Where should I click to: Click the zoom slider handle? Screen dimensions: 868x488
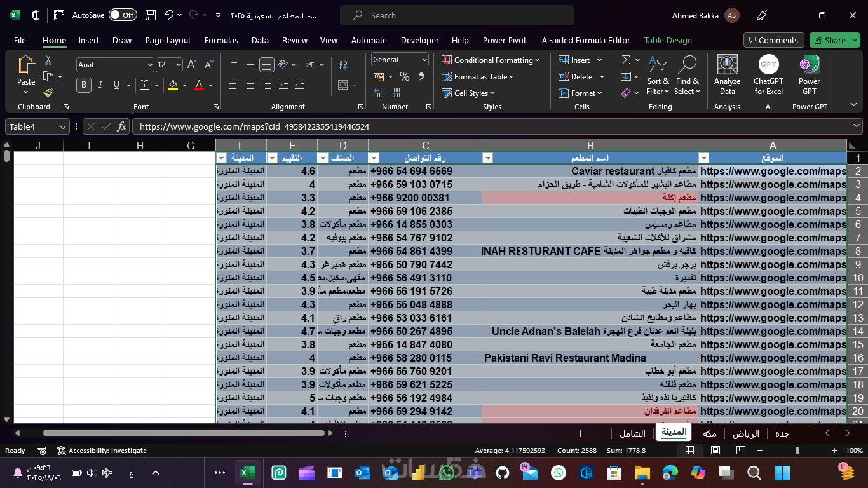coord(797,451)
